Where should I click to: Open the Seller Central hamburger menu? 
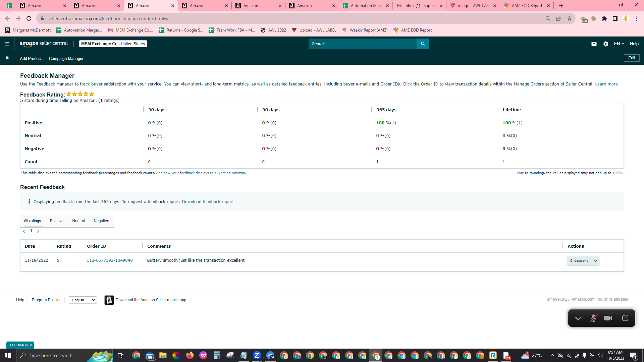pos(7,44)
